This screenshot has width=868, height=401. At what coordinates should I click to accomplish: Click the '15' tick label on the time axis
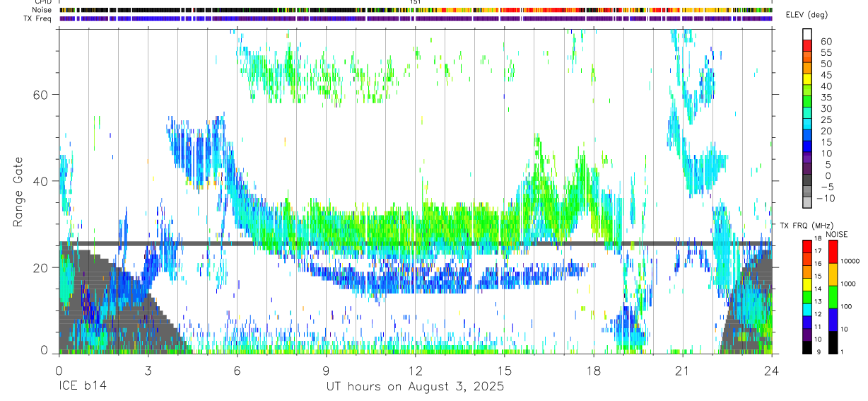pyautogui.click(x=505, y=371)
